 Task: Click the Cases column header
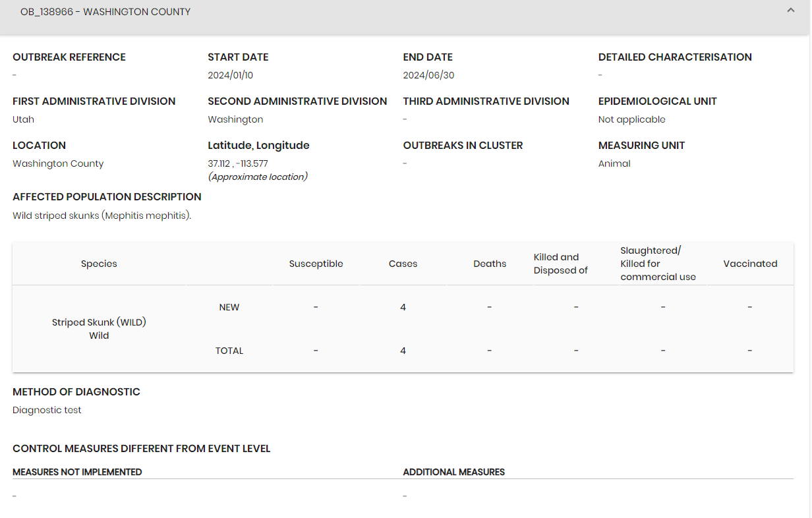click(403, 264)
